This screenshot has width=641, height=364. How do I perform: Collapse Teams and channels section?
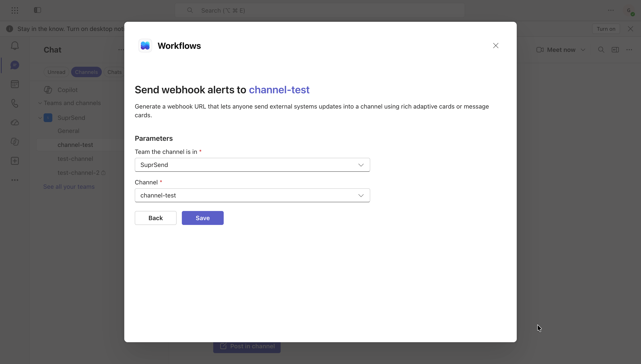click(x=40, y=103)
